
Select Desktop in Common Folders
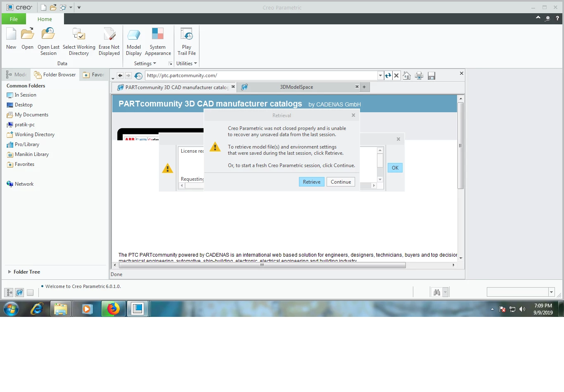click(x=19, y=105)
